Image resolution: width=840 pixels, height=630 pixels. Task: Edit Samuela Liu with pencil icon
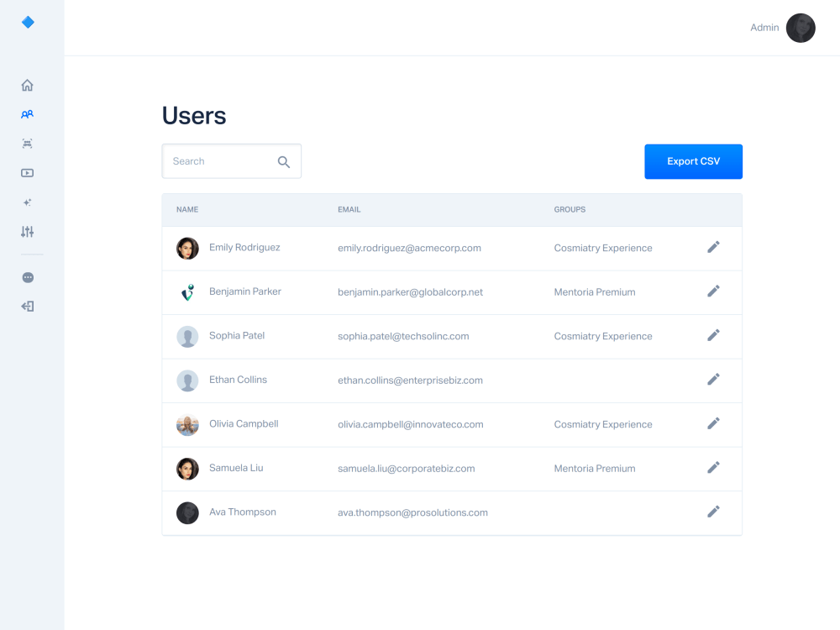tap(713, 468)
